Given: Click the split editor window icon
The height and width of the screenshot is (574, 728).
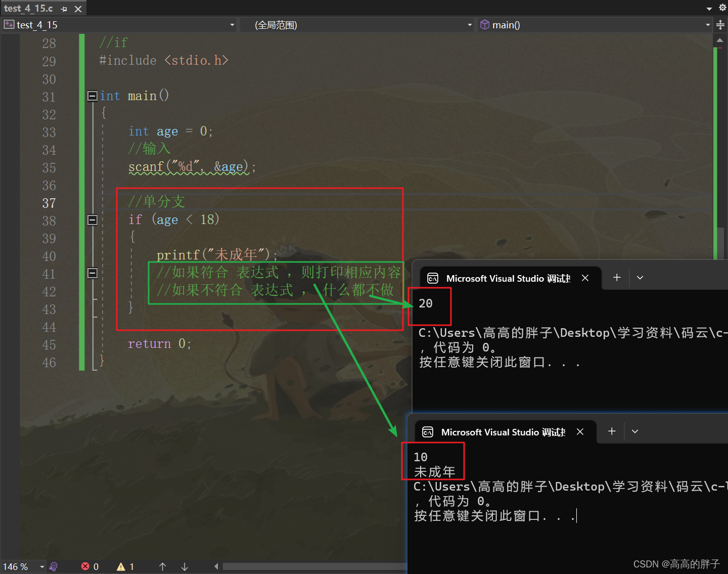Looking at the screenshot, I should 720,24.
